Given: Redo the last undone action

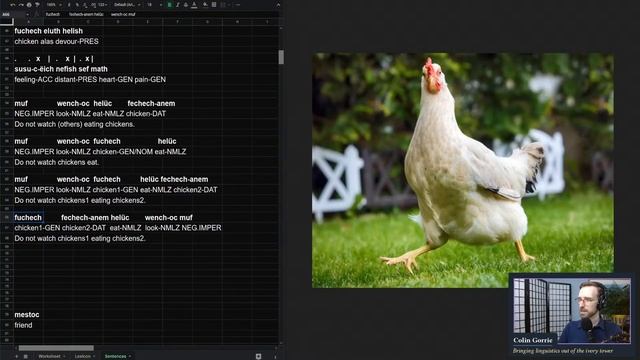Looking at the screenshot, I should (x=21, y=5).
